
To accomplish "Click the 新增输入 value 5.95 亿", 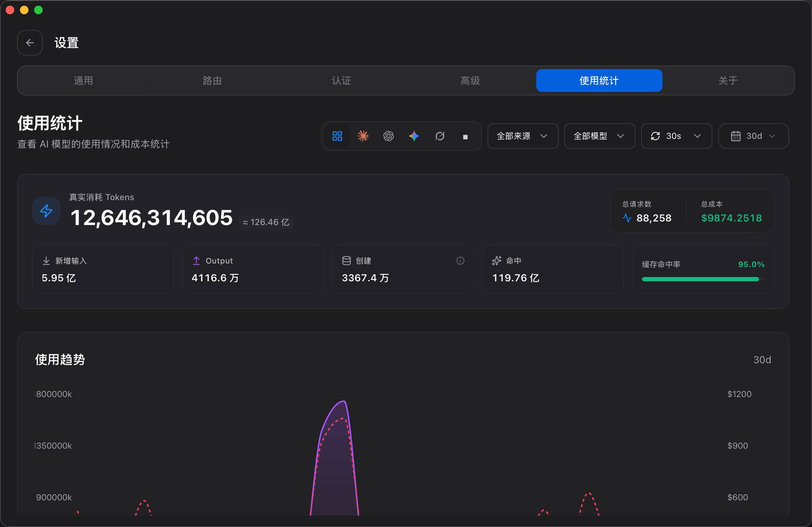I will click(x=59, y=278).
